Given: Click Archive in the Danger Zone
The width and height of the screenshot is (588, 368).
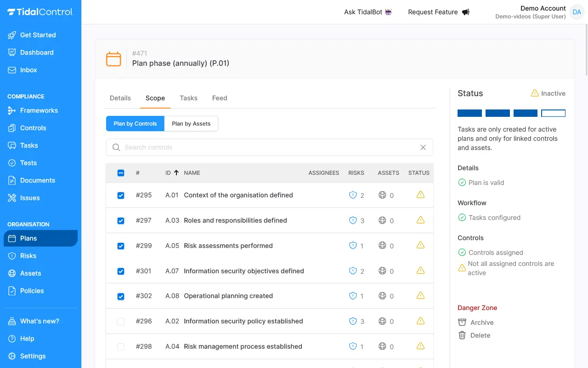Looking at the screenshot, I should [x=476, y=322].
